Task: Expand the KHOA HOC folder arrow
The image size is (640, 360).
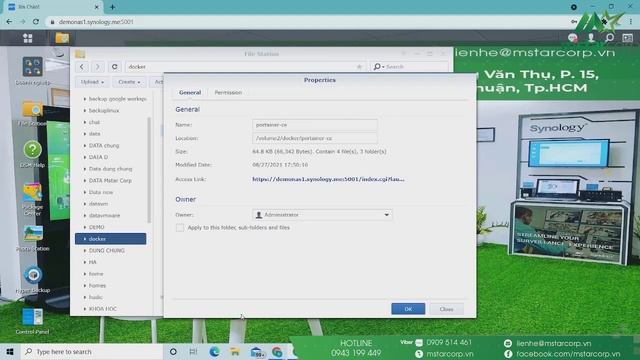Action: tap(84, 309)
